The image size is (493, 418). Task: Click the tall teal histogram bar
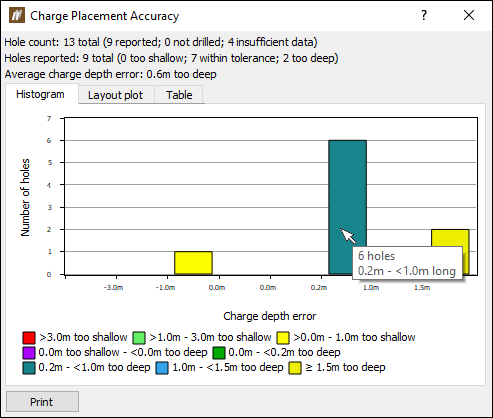click(347, 193)
